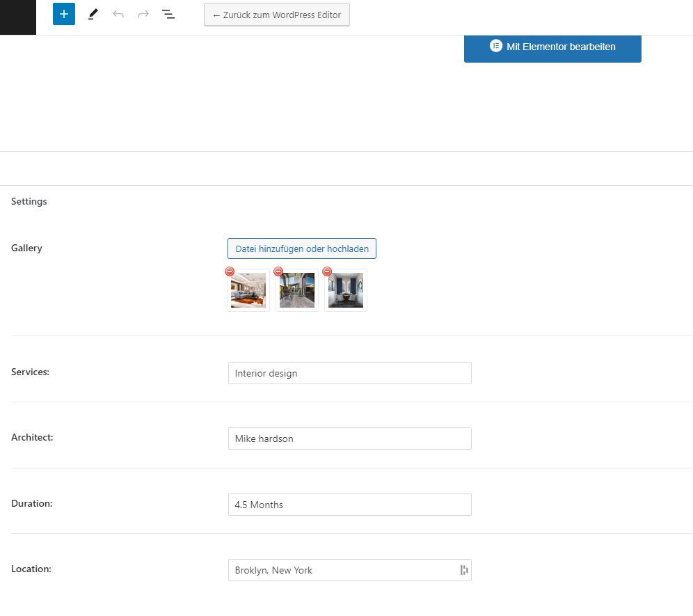Select the patio gallery thumbnail
This screenshot has height=616, width=693.
[297, 290]
